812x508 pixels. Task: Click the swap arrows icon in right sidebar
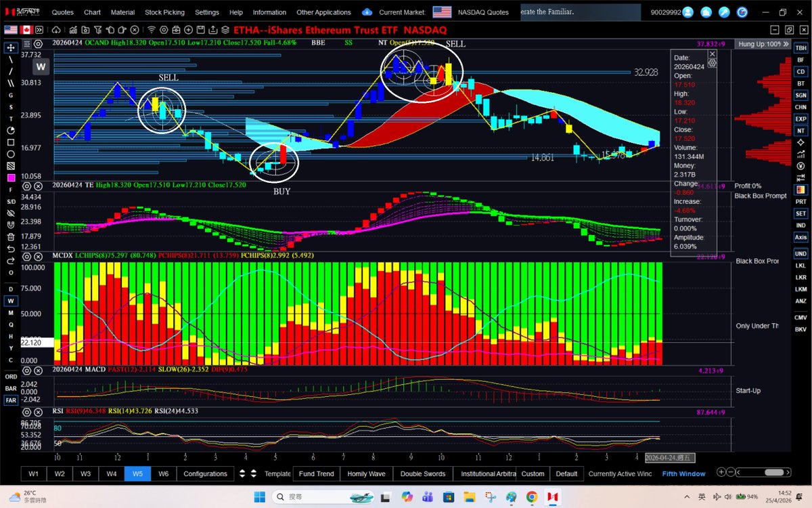(800, 178)
